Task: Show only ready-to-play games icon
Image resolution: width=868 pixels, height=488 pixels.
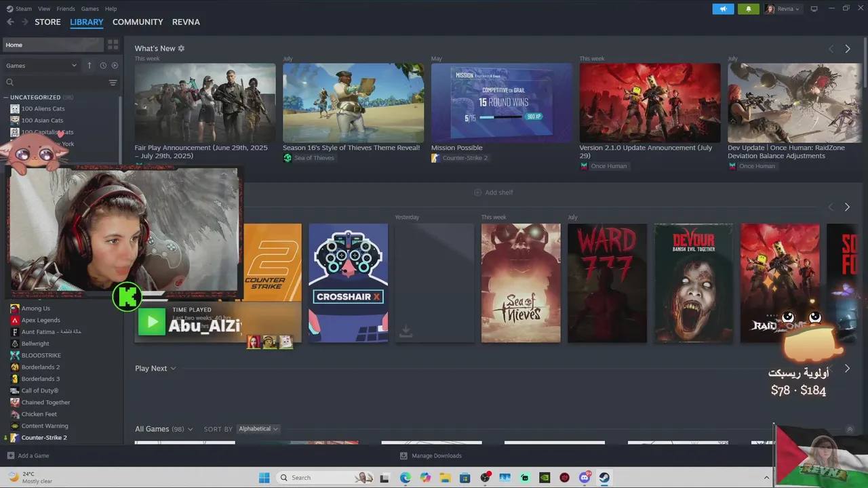Action: click(115, 66)
